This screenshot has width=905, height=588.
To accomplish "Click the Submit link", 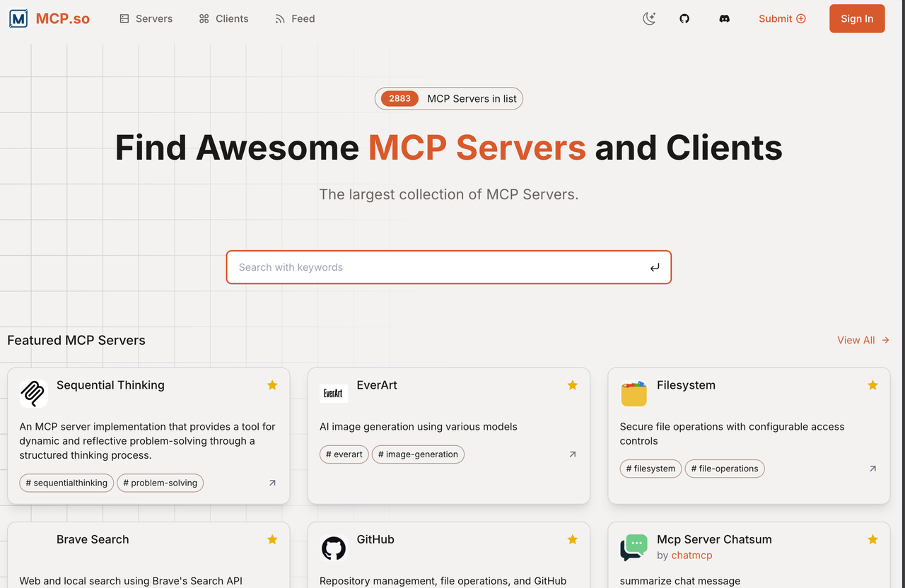I will pyautogui.click(x=782, y=19).
